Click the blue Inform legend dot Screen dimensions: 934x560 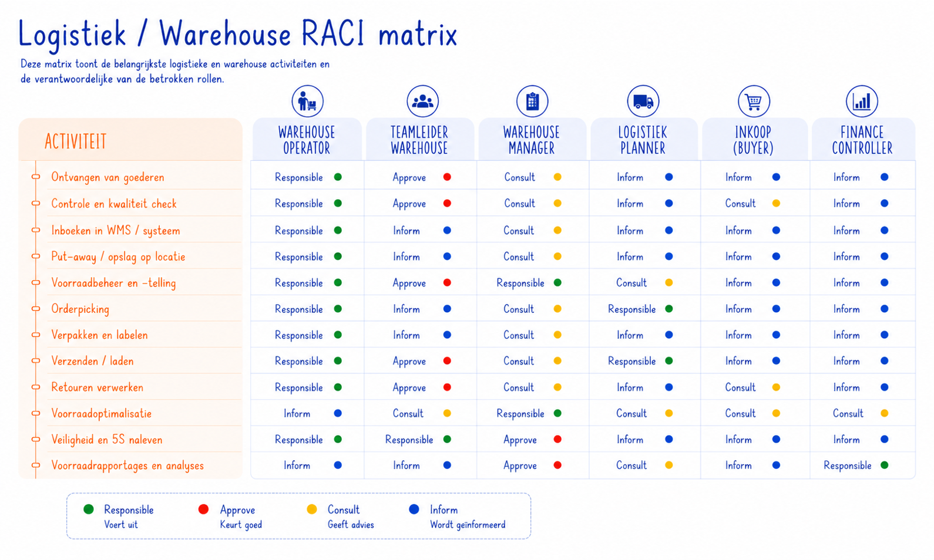414,510
